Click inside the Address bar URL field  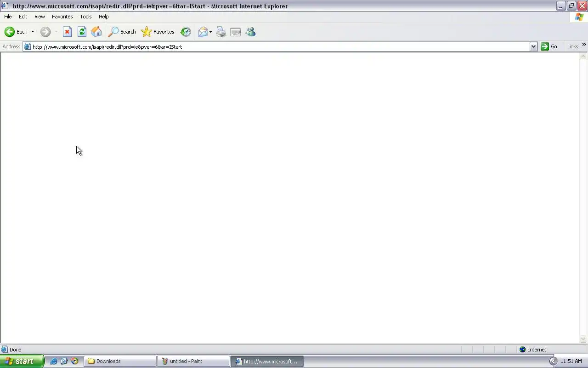pyautogui.click(x=280, y=46)
